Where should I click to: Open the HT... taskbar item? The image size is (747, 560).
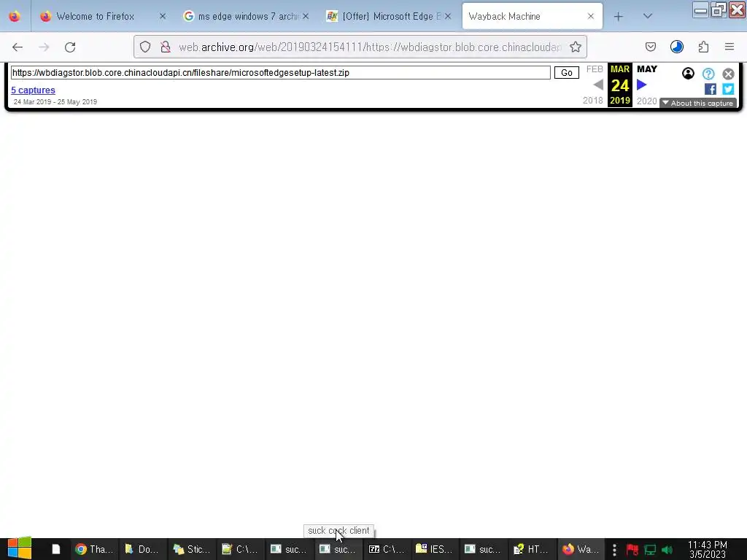[532, 549]
